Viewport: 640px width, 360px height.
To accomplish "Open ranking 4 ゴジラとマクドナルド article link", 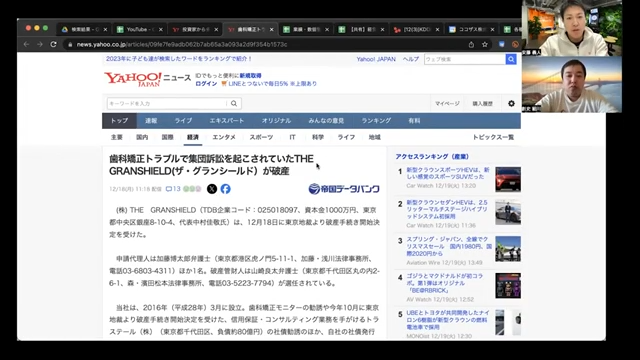I will pos(444,283).
